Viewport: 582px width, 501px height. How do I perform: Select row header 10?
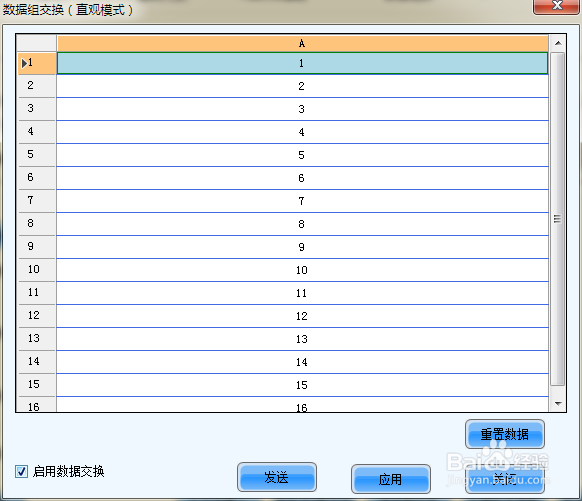point(37,270)
